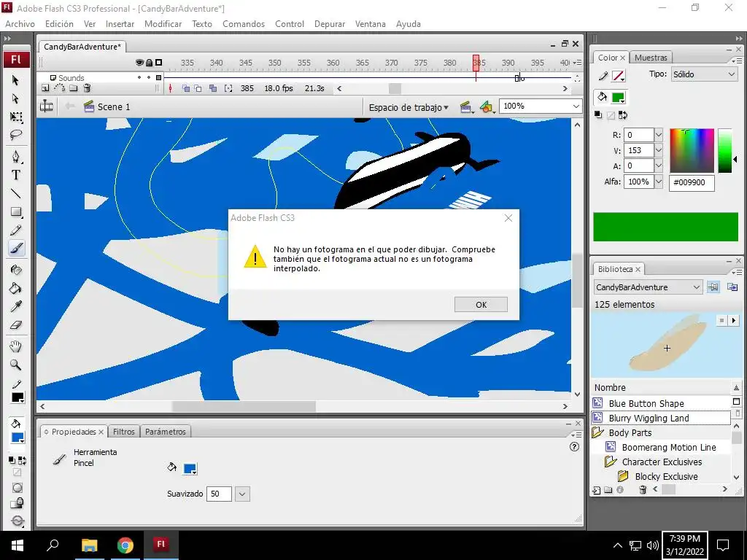Switch to the Muestras tab

[x=651, y=58]
